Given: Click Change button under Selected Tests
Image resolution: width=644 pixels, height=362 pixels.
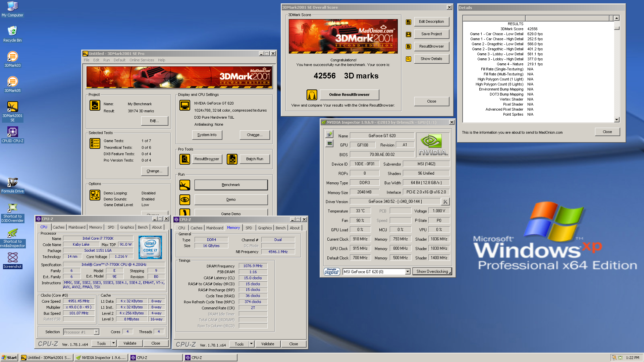Looking at the screenshot, I should 154,171.
